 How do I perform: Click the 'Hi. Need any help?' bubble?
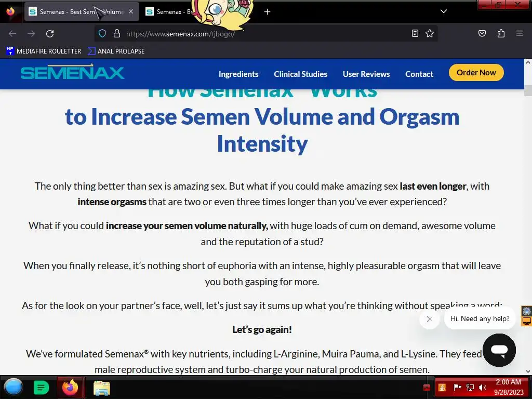pos(480,318)
